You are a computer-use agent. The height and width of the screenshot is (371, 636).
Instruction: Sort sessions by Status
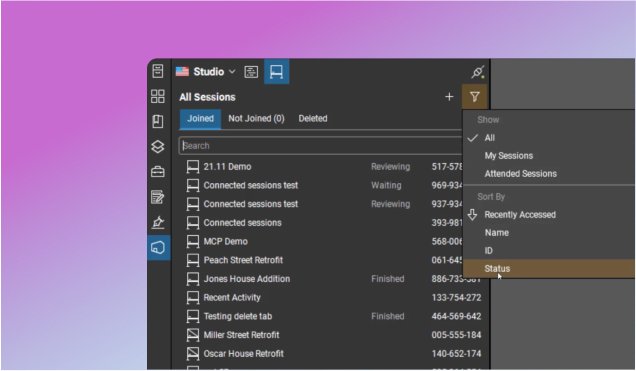549,268
